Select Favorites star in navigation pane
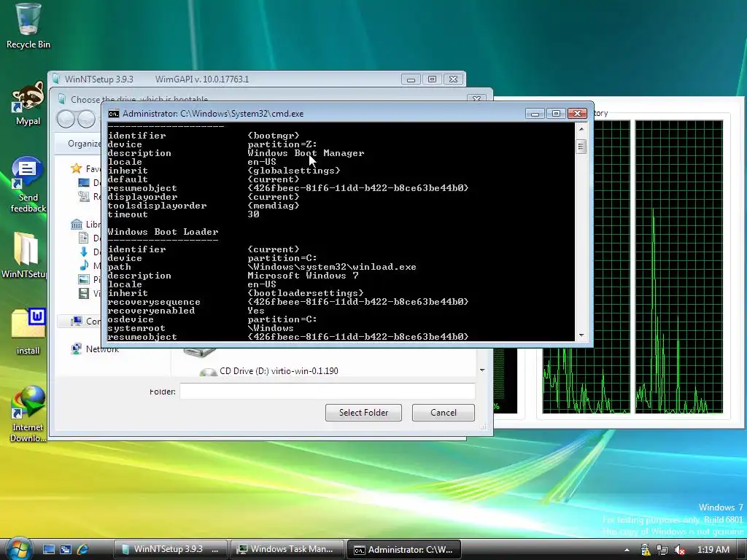This screenshot has width=747, height=560. coord(76,168)
